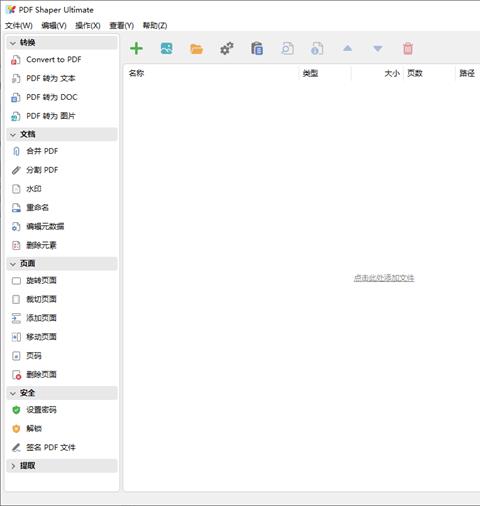Click the red trash delete icon

pos(408,49)
